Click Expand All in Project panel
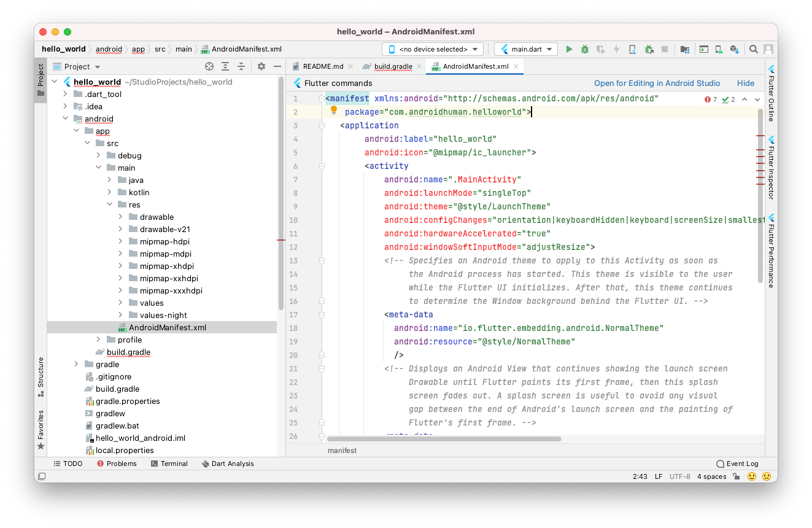The width and height of the screenshot is (812, 528). pos(225,66)
